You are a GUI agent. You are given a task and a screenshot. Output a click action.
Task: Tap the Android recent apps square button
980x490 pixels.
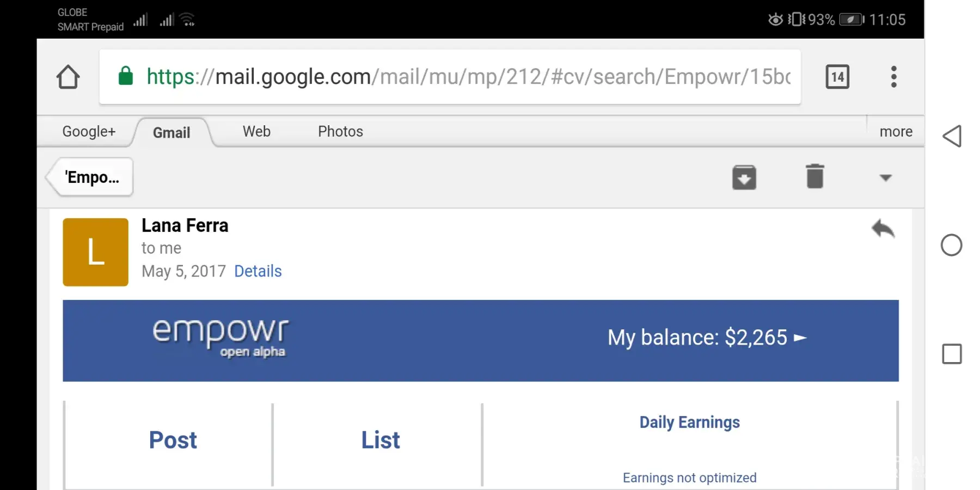[x=952, y=354]
